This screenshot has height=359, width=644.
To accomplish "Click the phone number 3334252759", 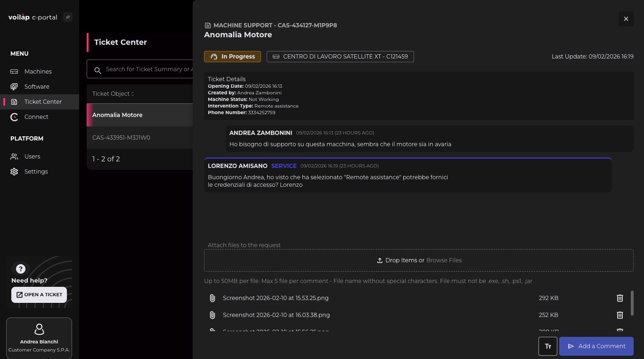I will (x=261, y=113).
